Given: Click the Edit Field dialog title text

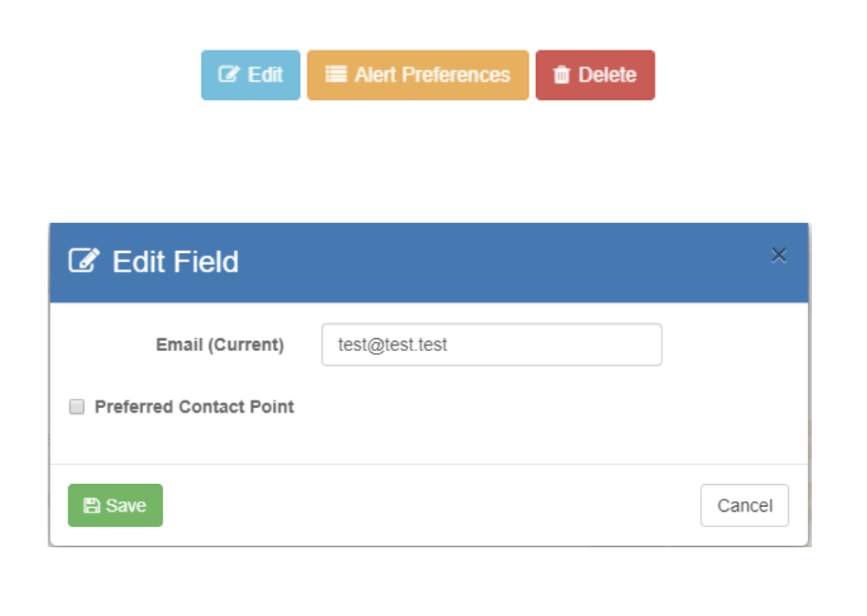Looking at the screenshot, I should (175, 262).
